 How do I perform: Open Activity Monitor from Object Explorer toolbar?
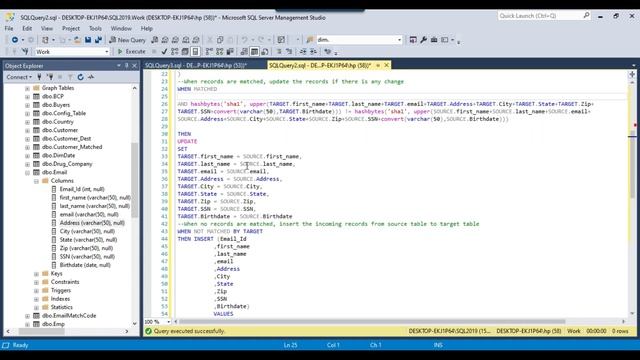pyautogui.click(x=91, y=77)
